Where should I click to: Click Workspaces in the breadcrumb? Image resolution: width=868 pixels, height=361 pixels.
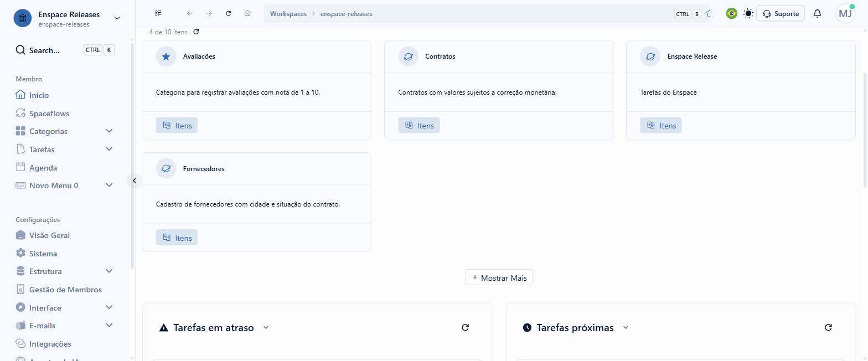(x=288, y=14)
